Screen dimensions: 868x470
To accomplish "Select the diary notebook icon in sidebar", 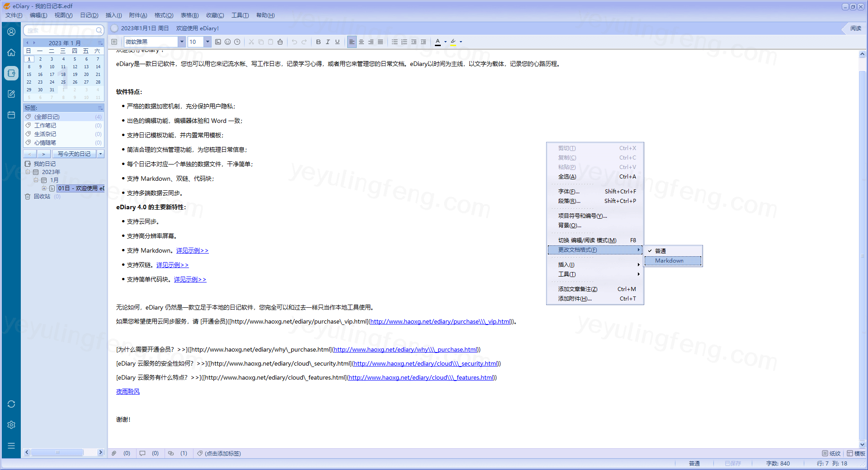I will coord(11,73).
